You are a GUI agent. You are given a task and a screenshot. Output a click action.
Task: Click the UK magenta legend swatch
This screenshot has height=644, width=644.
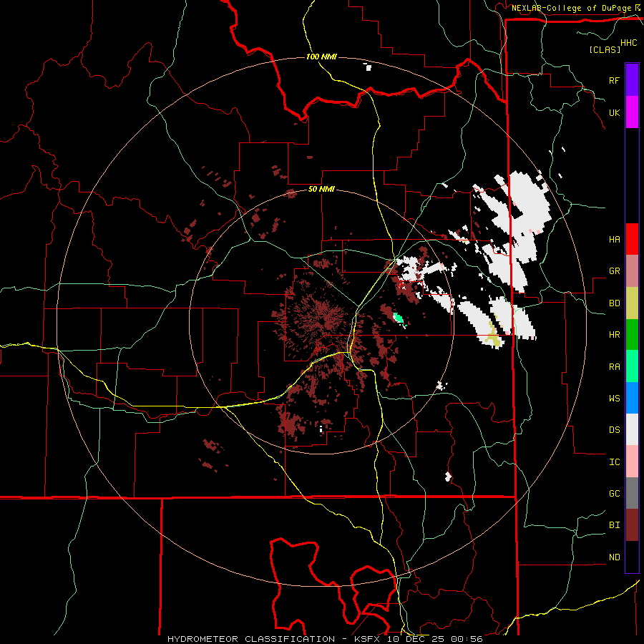[632, 112]
